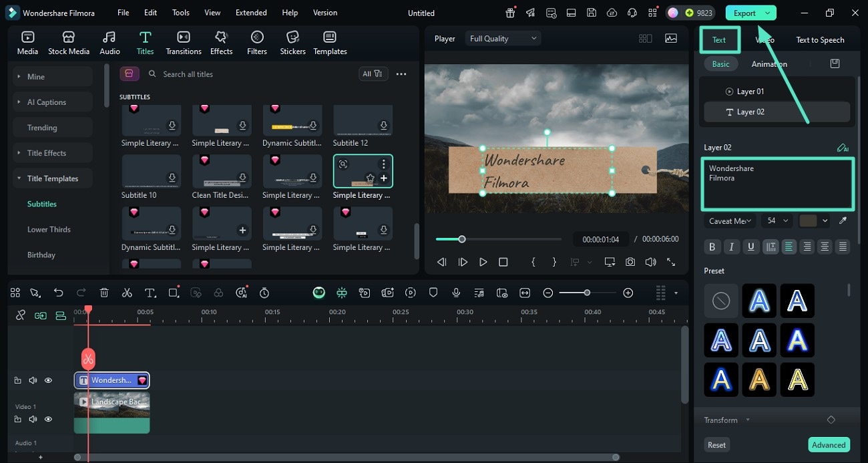Click the player playback progress slider

pos(498,239)
